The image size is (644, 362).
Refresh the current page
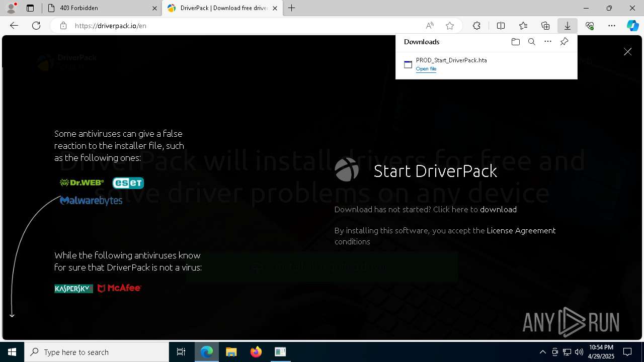coord(36,26)
